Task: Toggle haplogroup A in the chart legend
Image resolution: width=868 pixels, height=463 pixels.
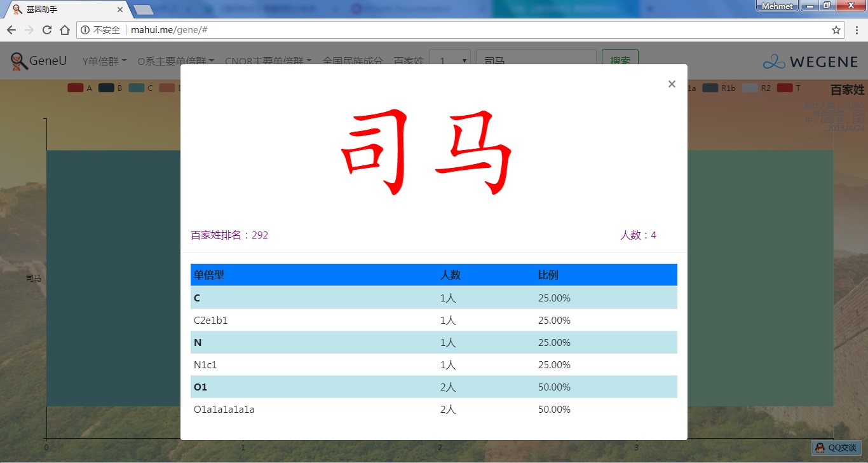Action: (x=80, y=88)
